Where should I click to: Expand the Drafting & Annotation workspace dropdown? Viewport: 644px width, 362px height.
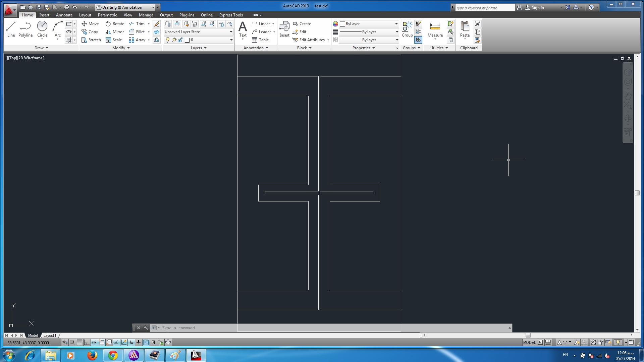[153, 7]
